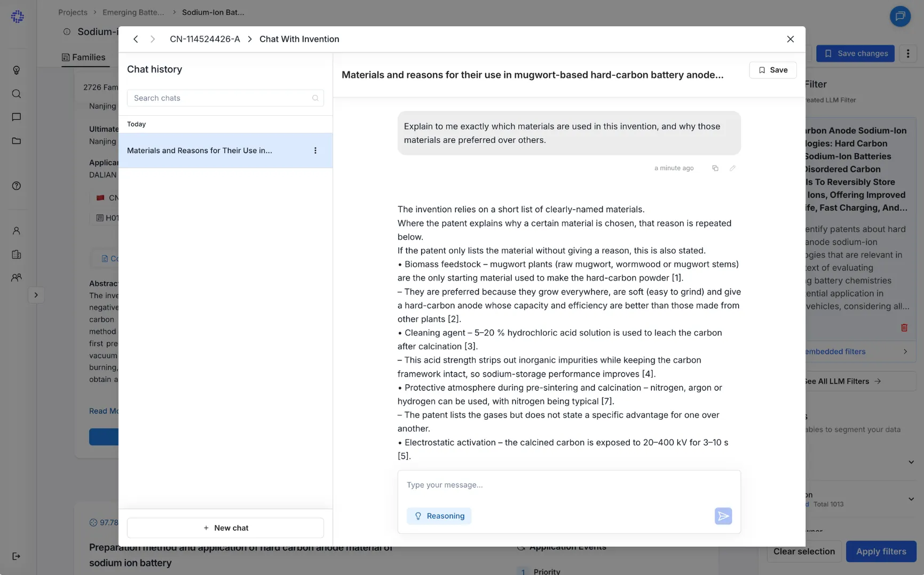Open the Families tab
This screenshot has width=924, height=575.
[84, 57]
